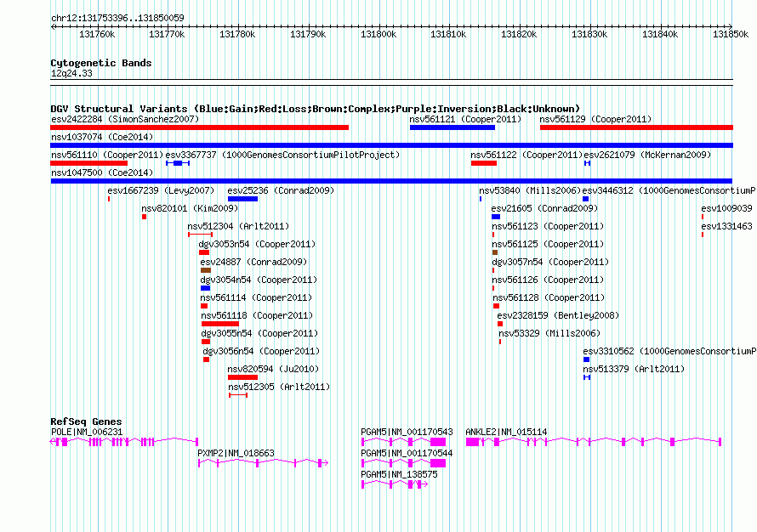This screenshot has height=532, width=757.
Task: Open esv1667239 (Levy2007) label
Action: tap(161, 190)
